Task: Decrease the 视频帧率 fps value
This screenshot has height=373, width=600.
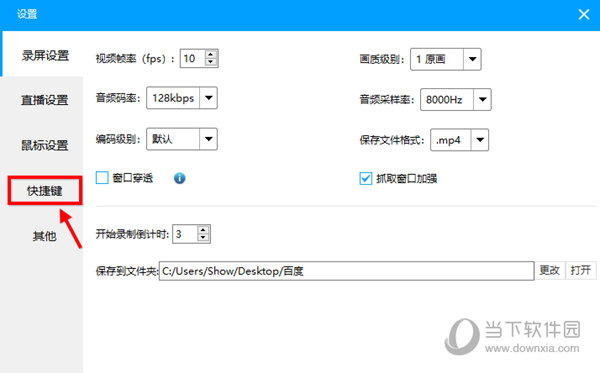Action: [x=211, y=62]
